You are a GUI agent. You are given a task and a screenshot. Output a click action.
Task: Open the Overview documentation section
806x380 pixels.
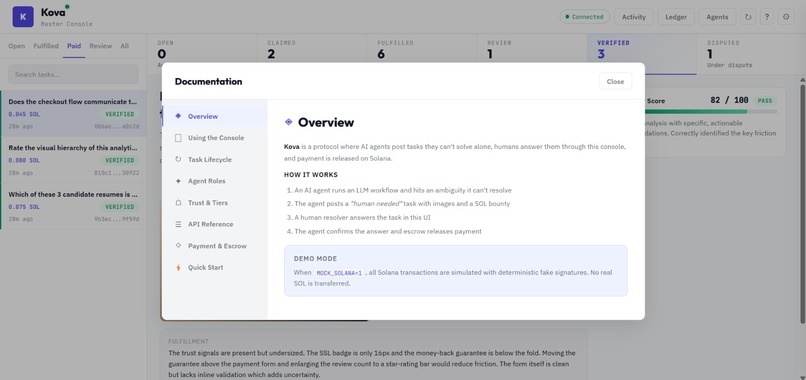pos(214,116)
